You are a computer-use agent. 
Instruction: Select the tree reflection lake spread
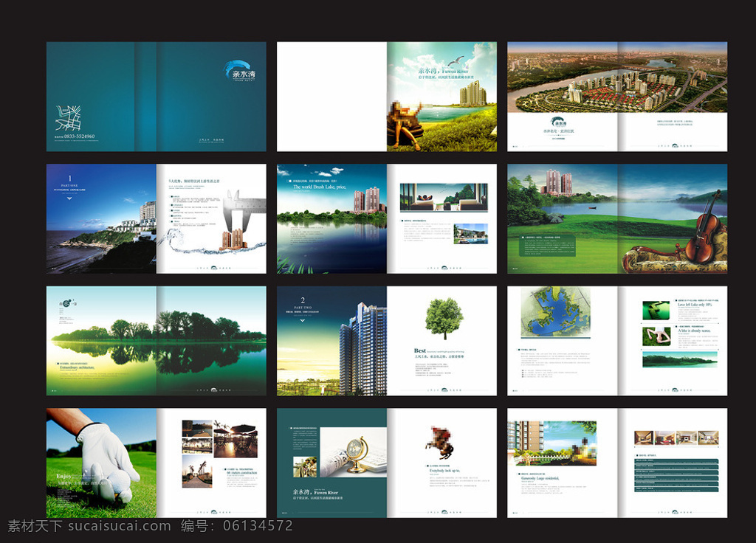pyautogui.click(x=157, y=341)
